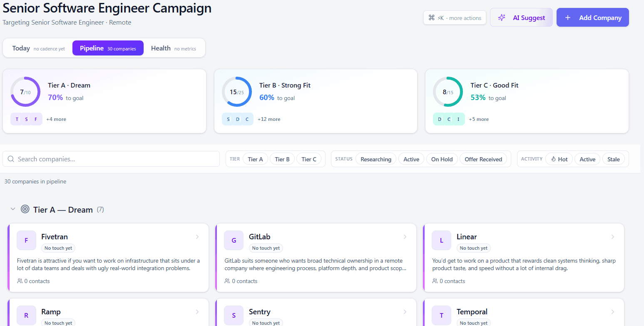Click the D chip in Tier C summary
Viewport: 644px width, 326px height.
440,119
